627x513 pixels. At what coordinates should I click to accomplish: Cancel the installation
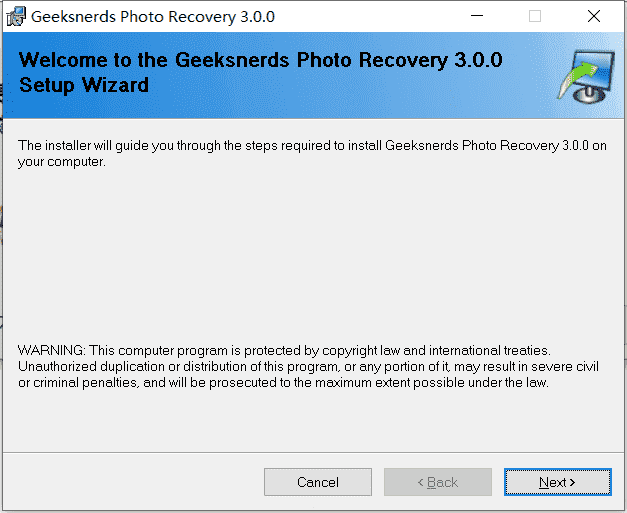click(x=318, y=482)
